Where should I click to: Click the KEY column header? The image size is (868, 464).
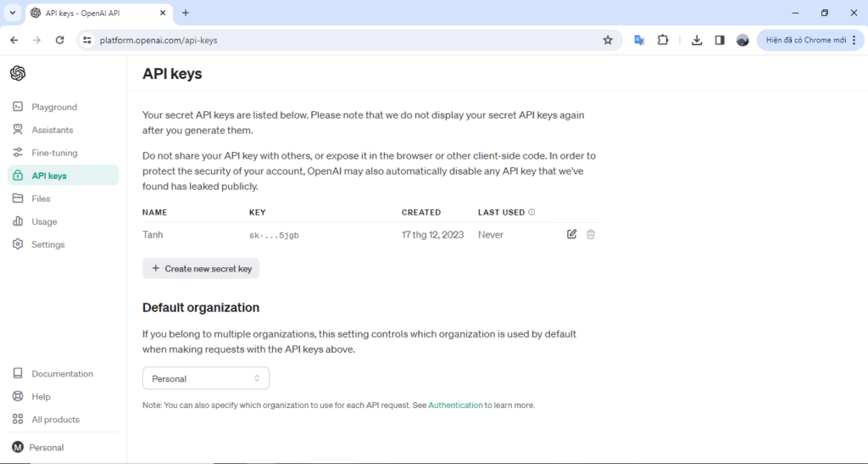coord(258,212)
